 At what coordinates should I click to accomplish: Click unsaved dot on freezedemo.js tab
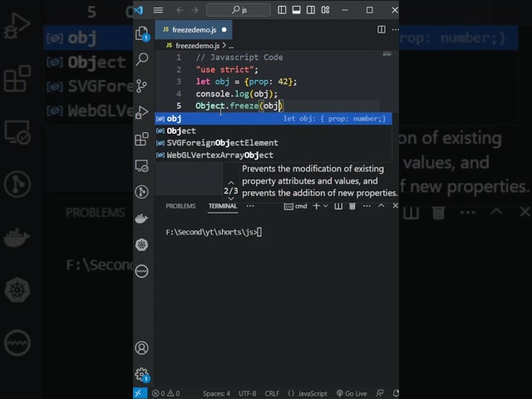click(x=224, y=30)
